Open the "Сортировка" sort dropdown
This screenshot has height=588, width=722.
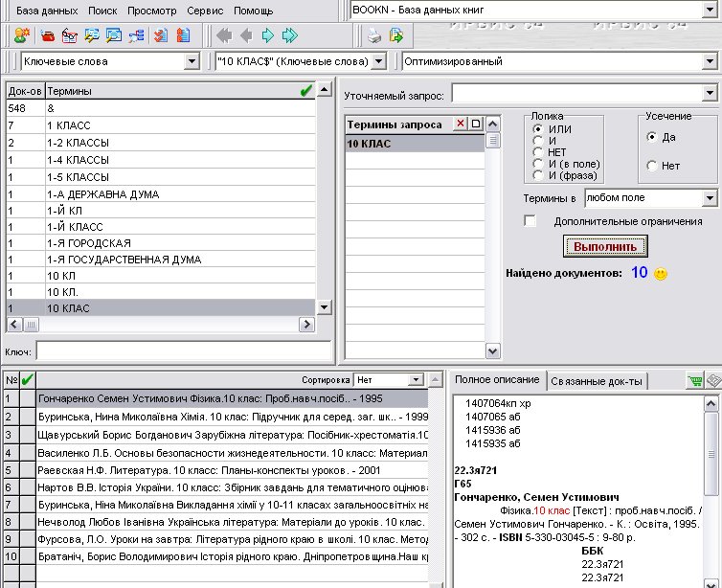point(416,380)
